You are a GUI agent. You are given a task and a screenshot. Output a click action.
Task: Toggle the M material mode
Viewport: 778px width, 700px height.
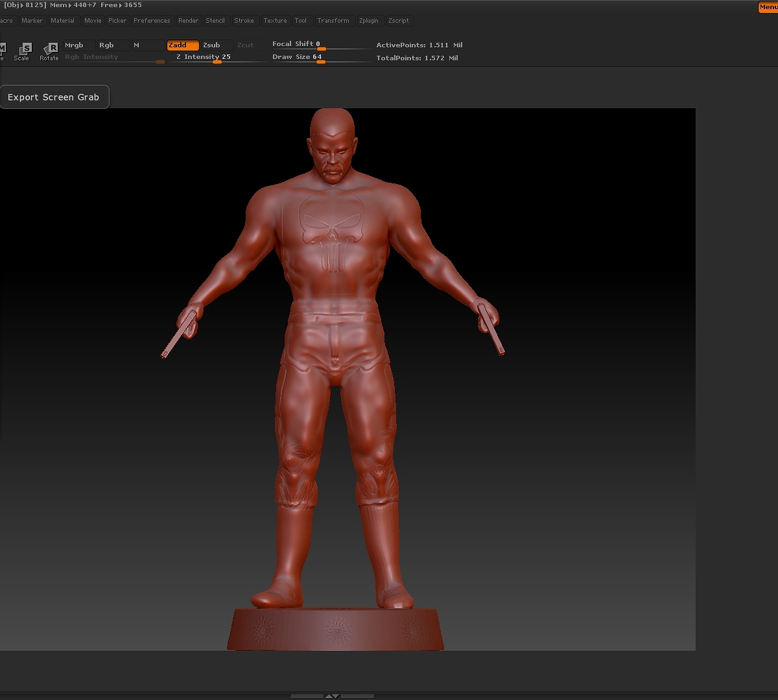(x=148, y=45)
